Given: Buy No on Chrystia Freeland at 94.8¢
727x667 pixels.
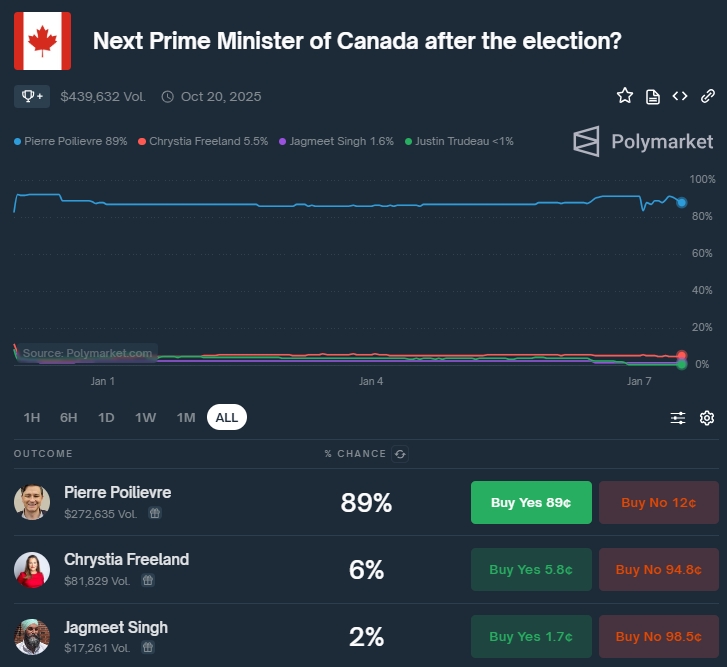Looking at the screenshot, I should coord(658,569).
